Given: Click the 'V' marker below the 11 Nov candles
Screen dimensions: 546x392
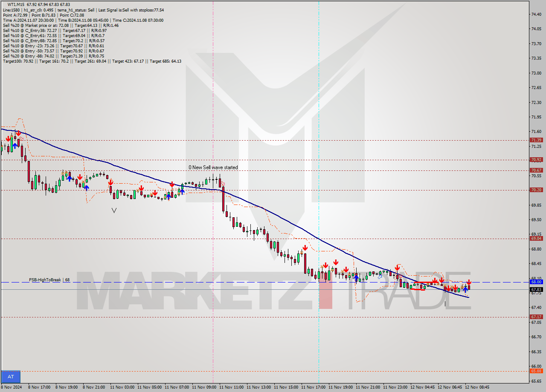Looking at the screenshot, I should tap(114, 210).
